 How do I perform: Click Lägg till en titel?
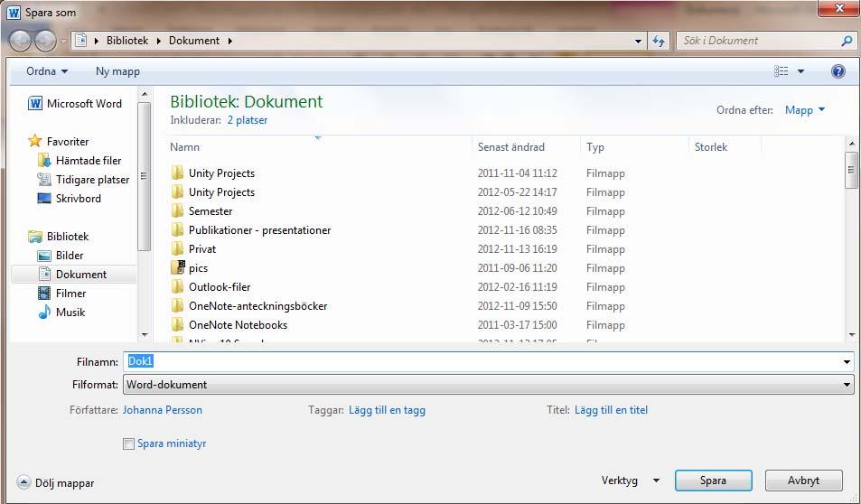(611, 410)
